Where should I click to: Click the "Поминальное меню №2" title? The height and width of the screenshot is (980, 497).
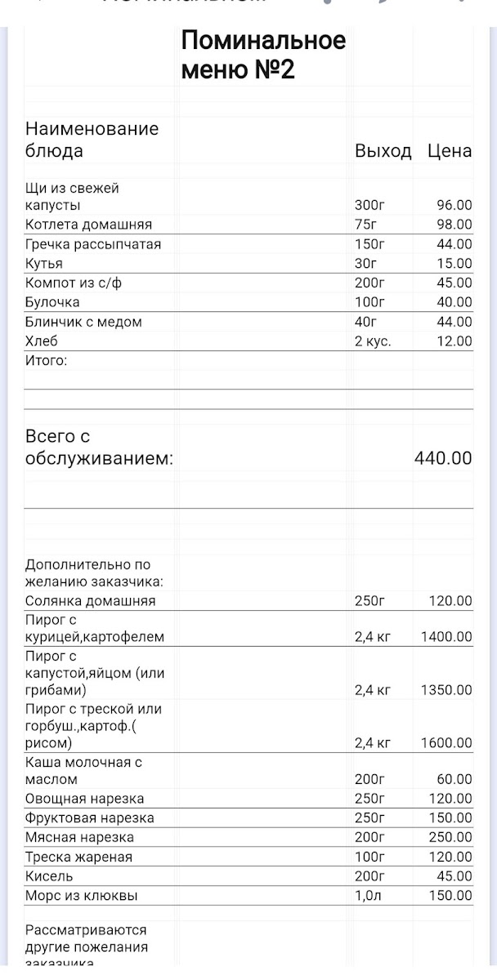pos(263,55)
